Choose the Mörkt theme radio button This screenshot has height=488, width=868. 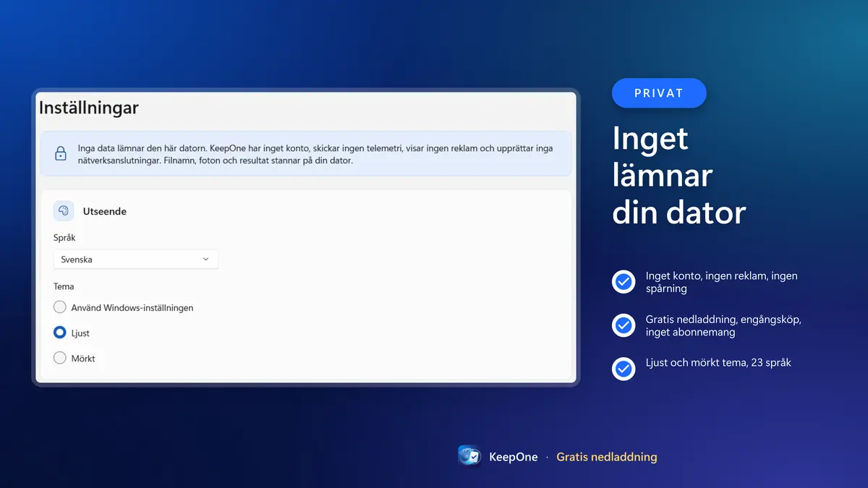point(60,358)
